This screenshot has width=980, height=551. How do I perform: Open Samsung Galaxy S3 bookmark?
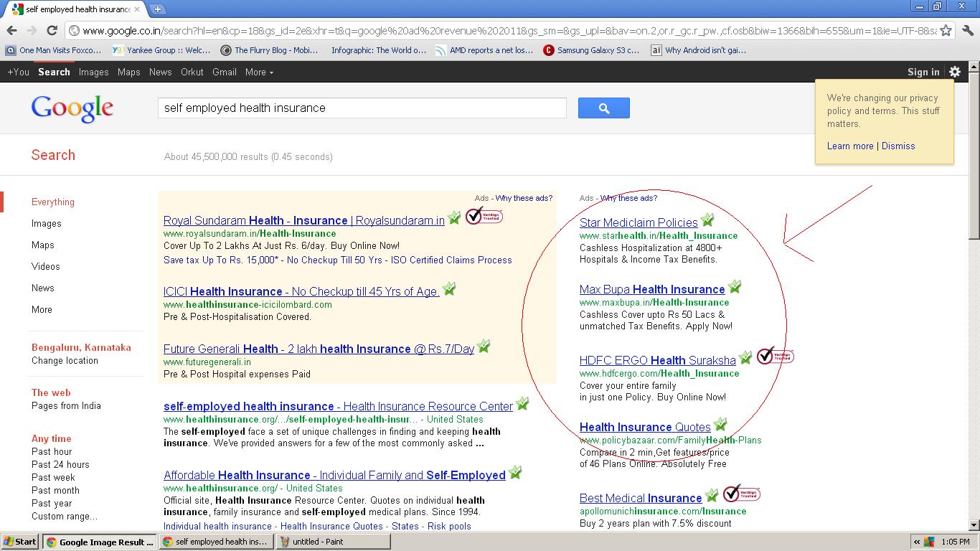(x=591, y=50)
